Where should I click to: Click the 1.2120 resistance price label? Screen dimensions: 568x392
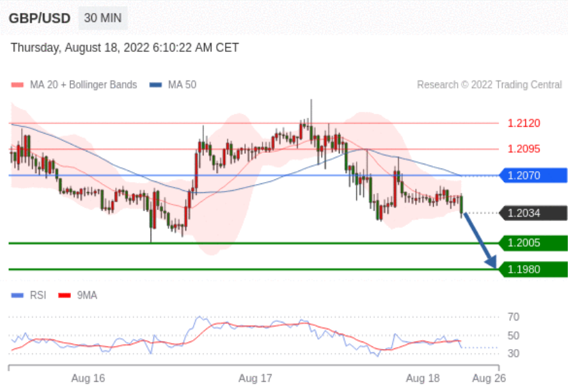[524, 123]
